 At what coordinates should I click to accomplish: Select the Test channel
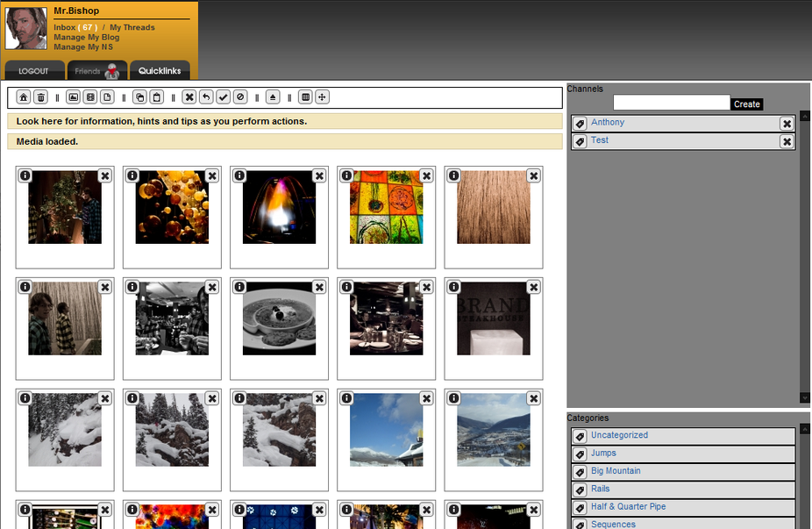[600, 139]
